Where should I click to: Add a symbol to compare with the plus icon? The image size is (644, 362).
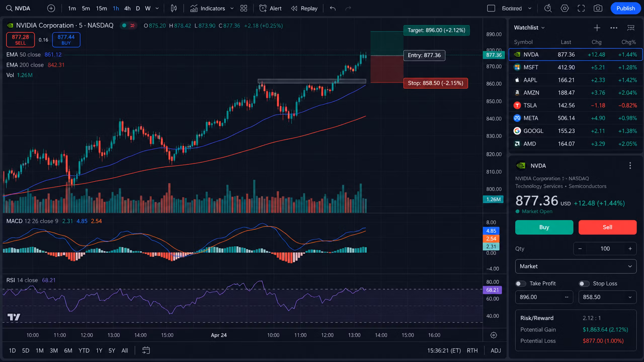pos(51,8)
